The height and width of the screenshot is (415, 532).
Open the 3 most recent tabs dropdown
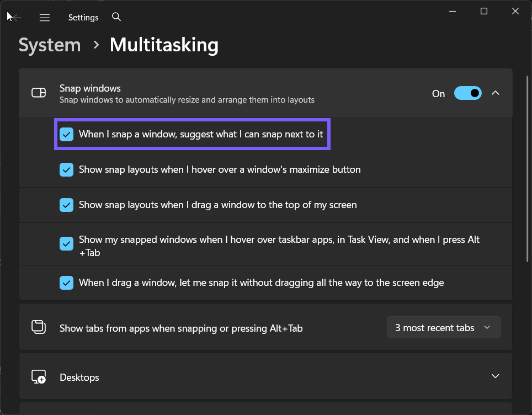click(444, 327)
